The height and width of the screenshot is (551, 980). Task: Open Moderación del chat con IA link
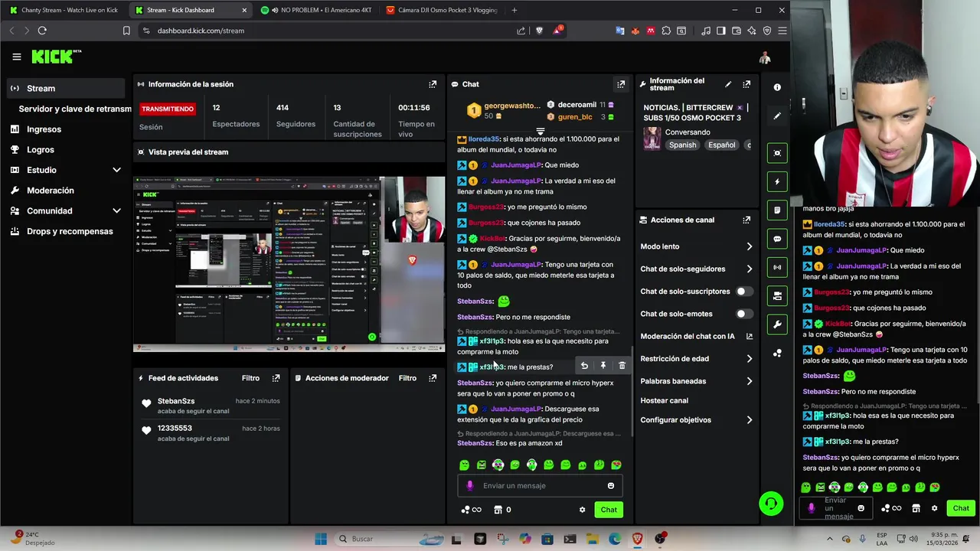(696, 336)
